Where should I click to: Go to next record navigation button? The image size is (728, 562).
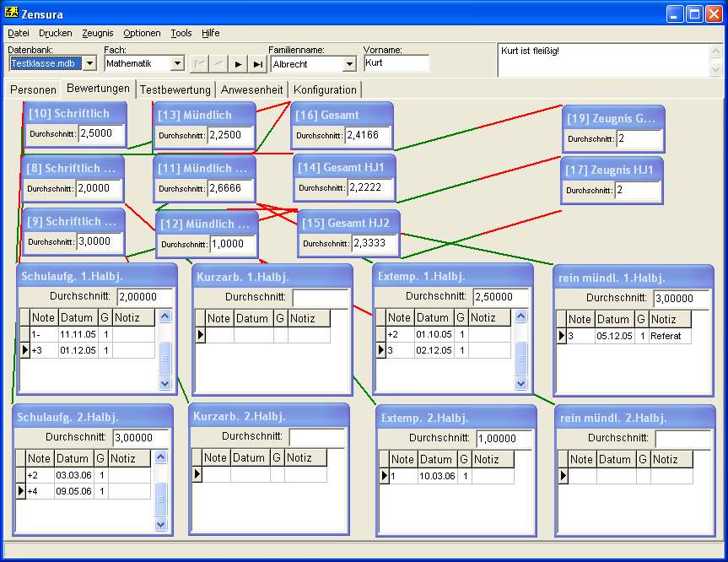tap(238, 63)
